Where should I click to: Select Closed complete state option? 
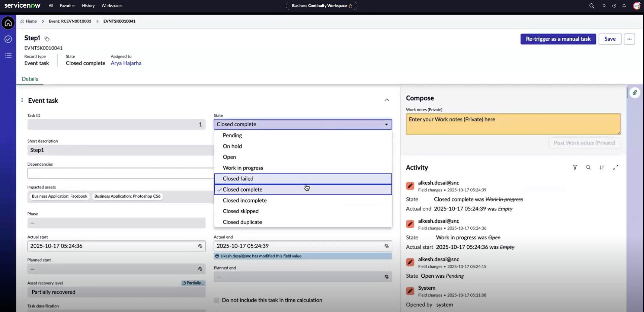303,189
